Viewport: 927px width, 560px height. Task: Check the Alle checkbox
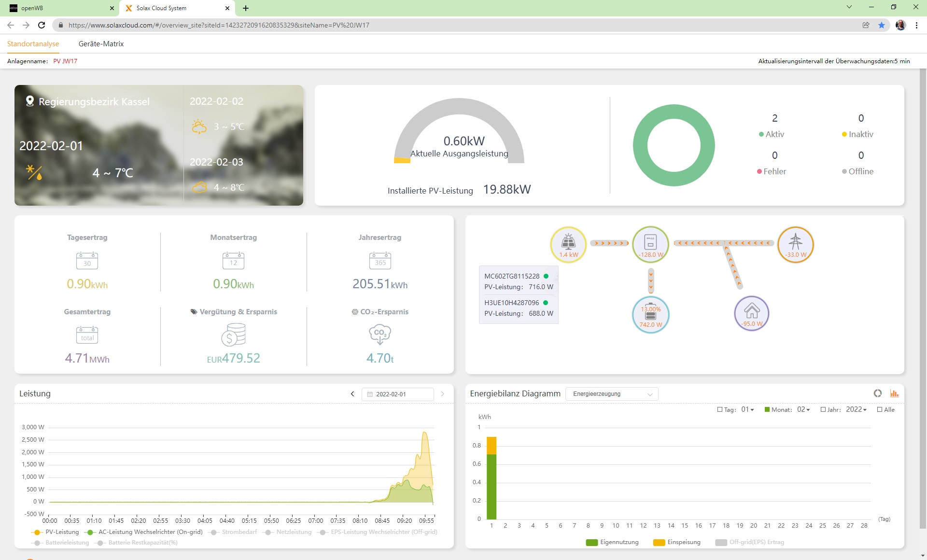click(880, 409)
